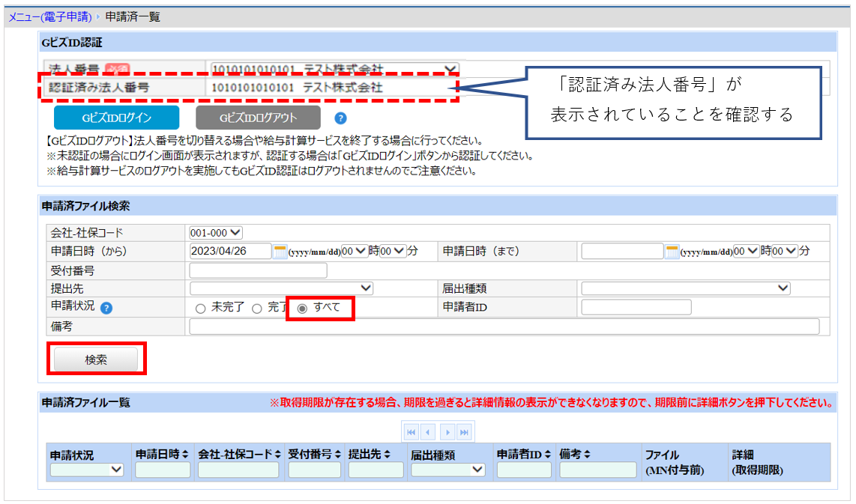The image size is (856, 504).
Task: Open calendar picker for 申請日時（から）
Action: [280, 252]
